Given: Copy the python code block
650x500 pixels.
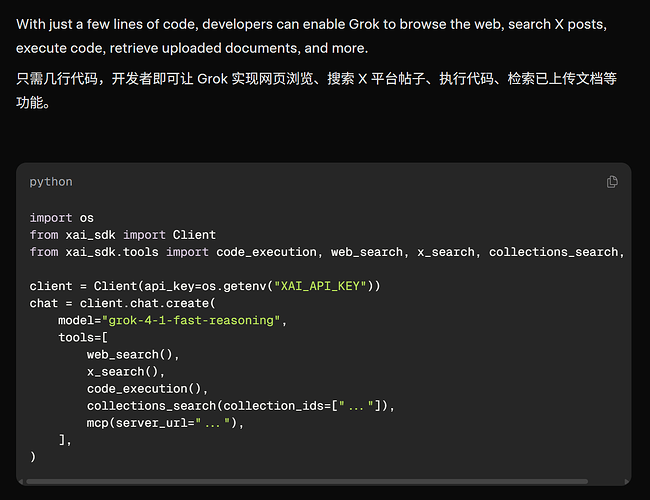Looking at the screenshot, I should click(612, 182).
